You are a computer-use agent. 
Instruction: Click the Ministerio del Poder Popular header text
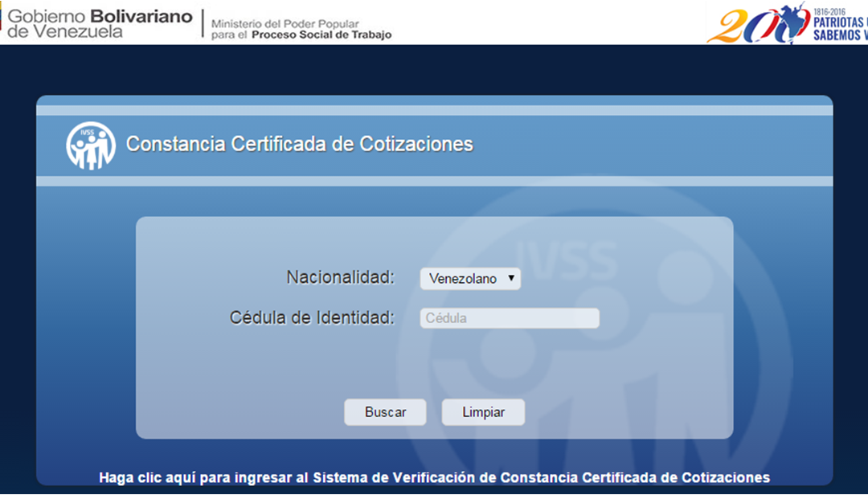point(301,30)
